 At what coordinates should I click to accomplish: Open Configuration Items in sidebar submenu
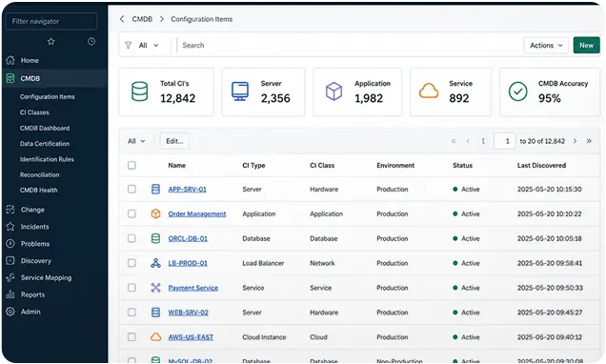coord(47,96)
